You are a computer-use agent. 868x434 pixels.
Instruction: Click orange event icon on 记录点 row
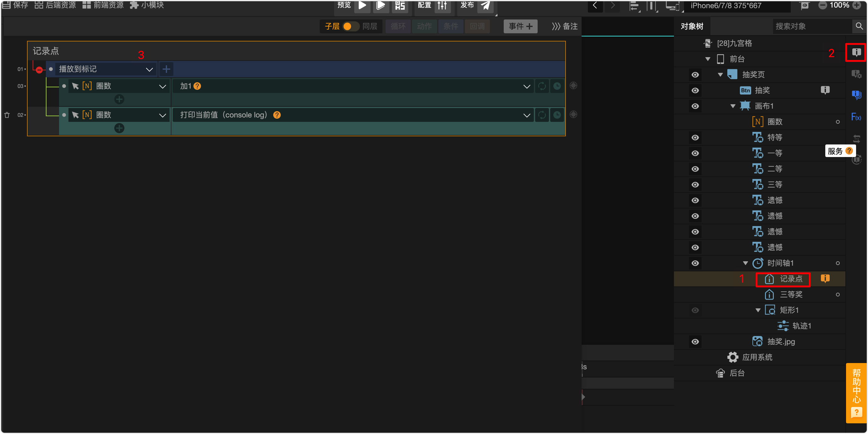[825, 278]
